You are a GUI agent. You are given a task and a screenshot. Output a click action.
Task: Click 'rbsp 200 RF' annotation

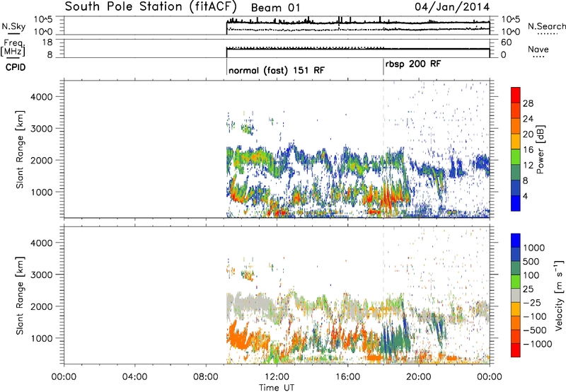point(413,64)
